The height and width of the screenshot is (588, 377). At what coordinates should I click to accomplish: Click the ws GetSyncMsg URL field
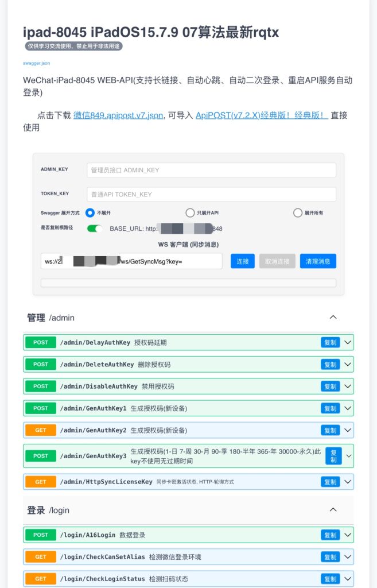point(131,261)
